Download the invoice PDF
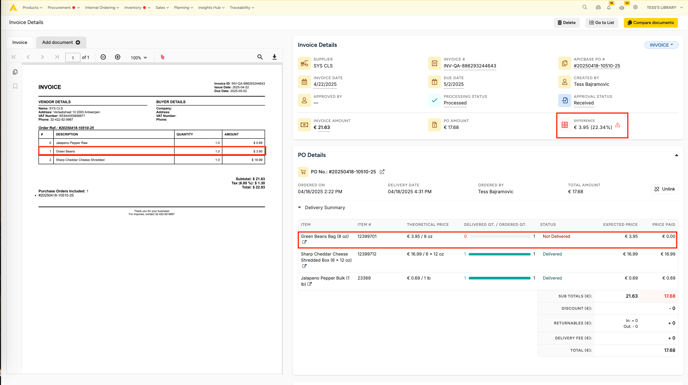688x385 pixels. pyautogui.click(x=274, y=57)
